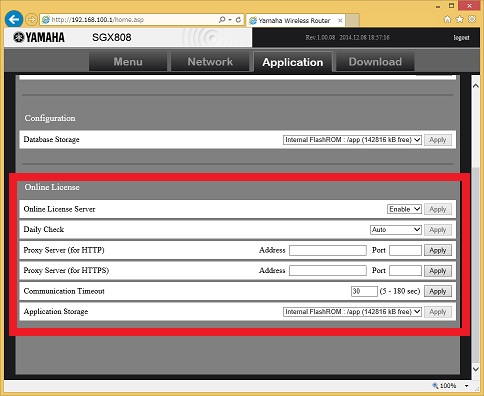Switch to the Menu tab
The image size is (484, 396).
coord(128,62)
